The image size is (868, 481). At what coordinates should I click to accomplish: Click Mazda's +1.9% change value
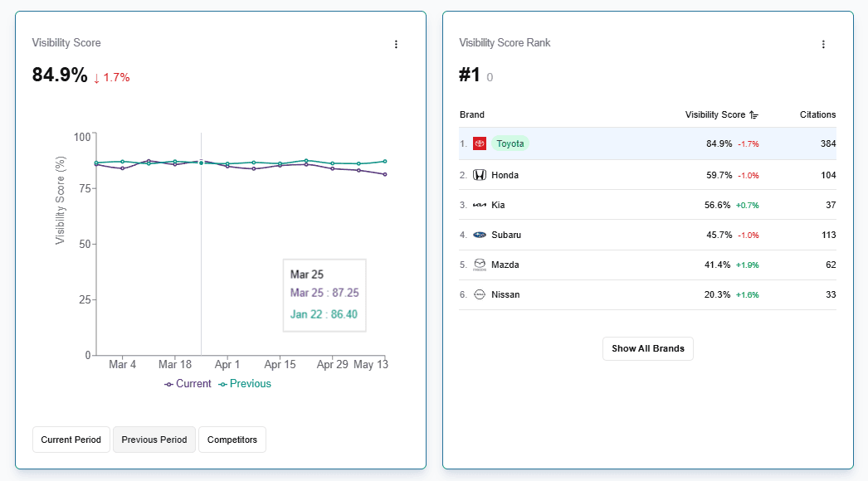[748, 265]
